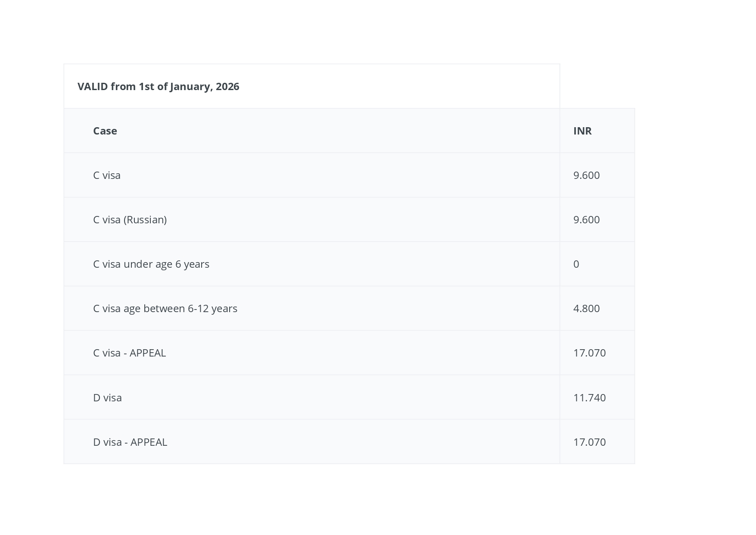
Task: Click the fee in the first C visa row
Action: click(x=586, y=175)
